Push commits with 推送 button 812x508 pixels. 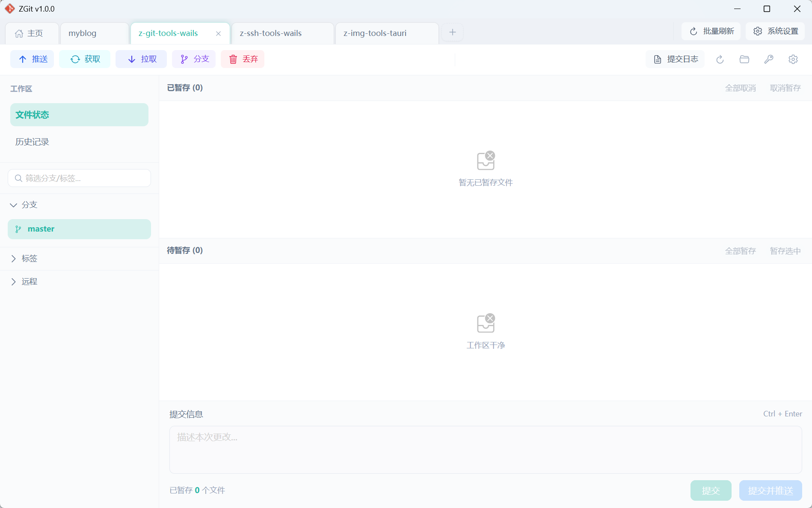pyautogui.click(x=32, y=59)
